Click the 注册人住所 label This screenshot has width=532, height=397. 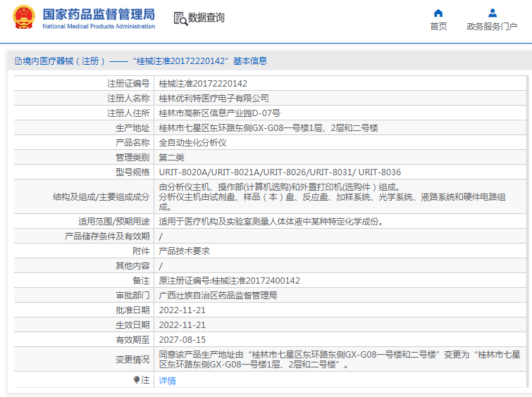click(128, 113)
